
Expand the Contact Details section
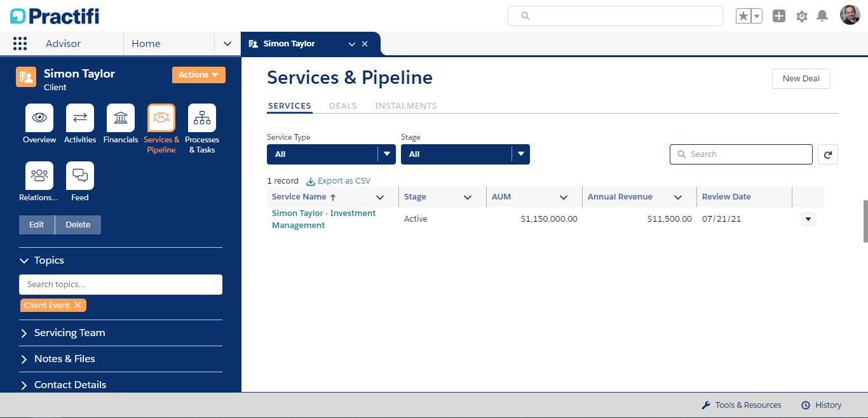pyautogui.click(x=24, y=385)
